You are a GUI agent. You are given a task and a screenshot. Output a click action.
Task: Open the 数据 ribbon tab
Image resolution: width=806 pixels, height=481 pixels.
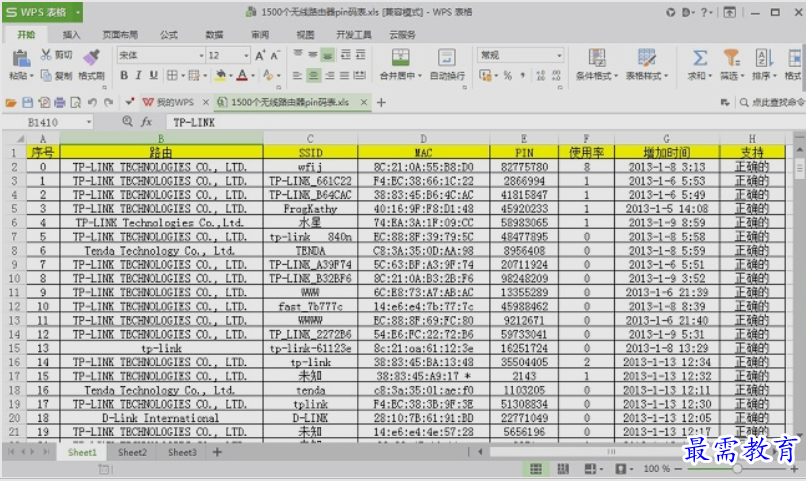[214, 34]
